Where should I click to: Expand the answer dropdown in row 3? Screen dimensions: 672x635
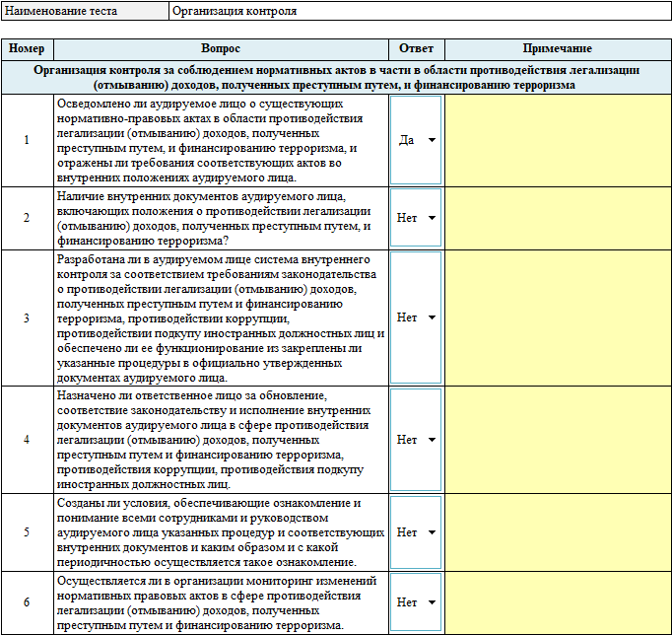(x=415, y=317)
